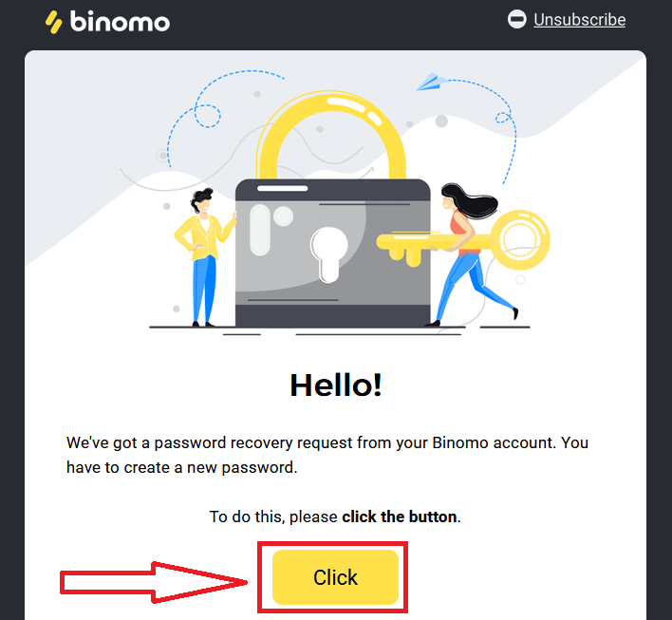Click the bold "click the button" text
Image resolution: width=672 pixels, height=620 pixels.
[x=400, y=517]
